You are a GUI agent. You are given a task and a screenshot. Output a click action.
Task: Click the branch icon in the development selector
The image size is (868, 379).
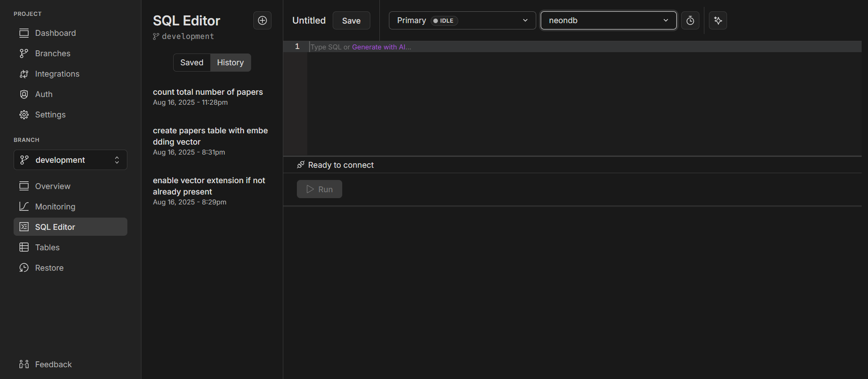pos(24,160)
